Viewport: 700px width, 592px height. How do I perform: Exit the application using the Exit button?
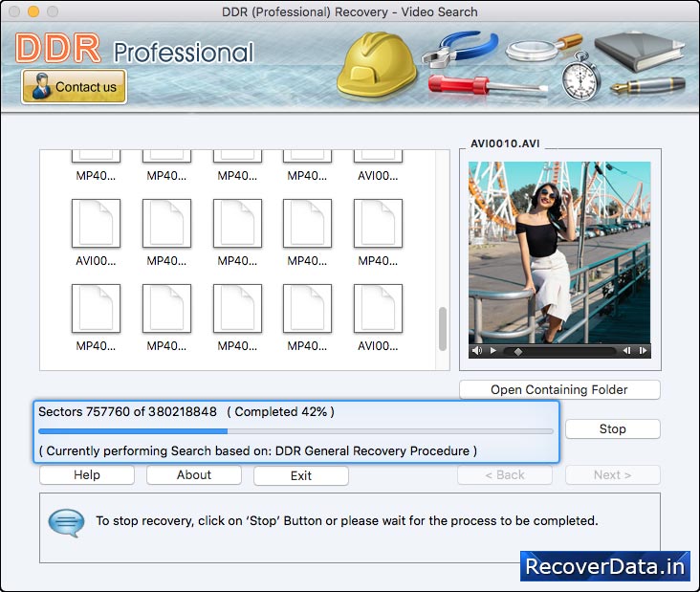pyautogui.click(x=301, y=475)
